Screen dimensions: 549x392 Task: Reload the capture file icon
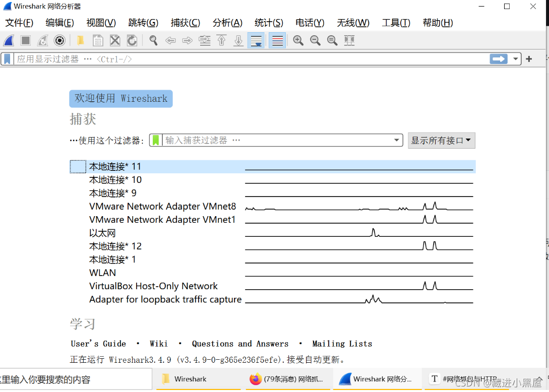click(x=132, y=41)
